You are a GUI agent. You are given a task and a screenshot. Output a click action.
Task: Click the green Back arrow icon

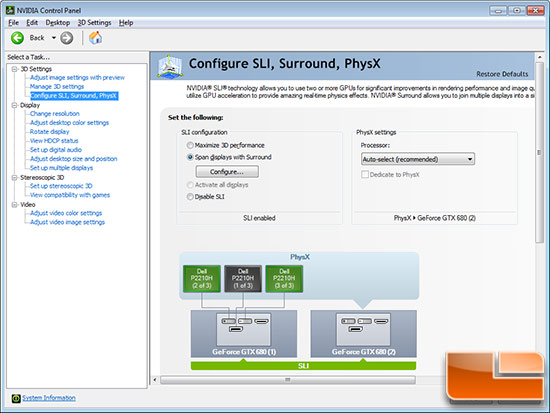[17, 38]
